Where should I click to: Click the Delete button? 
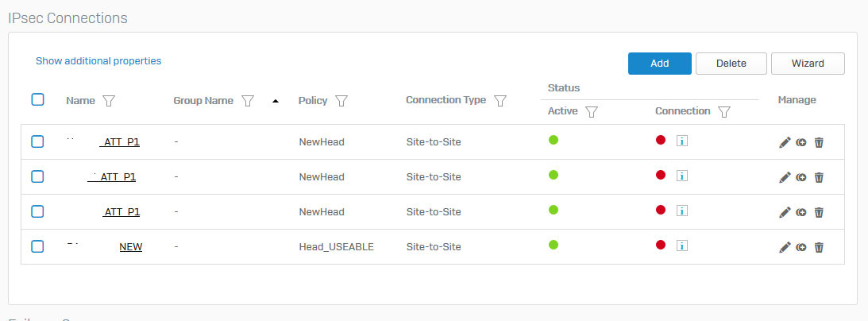[731, 64]
